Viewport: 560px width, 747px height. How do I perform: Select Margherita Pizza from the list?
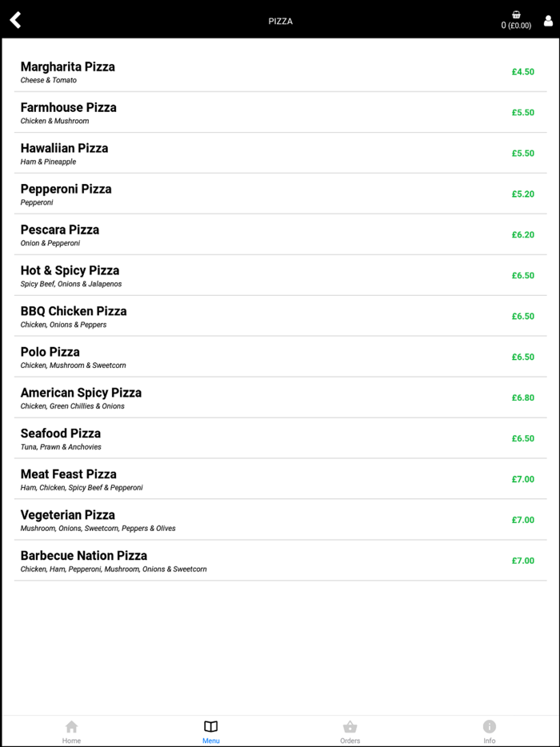pyautogui.click(x=68, y=67)
